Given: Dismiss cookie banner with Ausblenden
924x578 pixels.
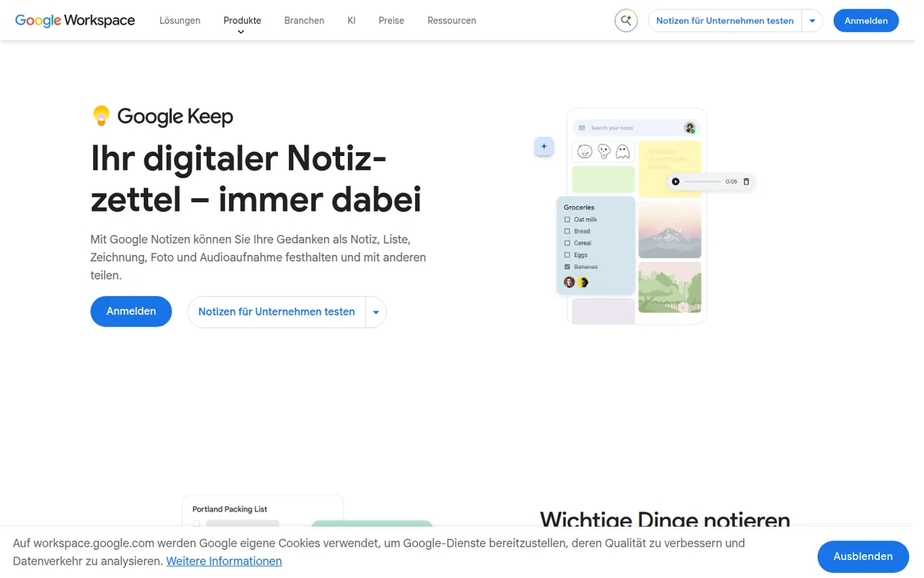Looking at the screenshot, I should pyautogui.click(x=863, y=556).
